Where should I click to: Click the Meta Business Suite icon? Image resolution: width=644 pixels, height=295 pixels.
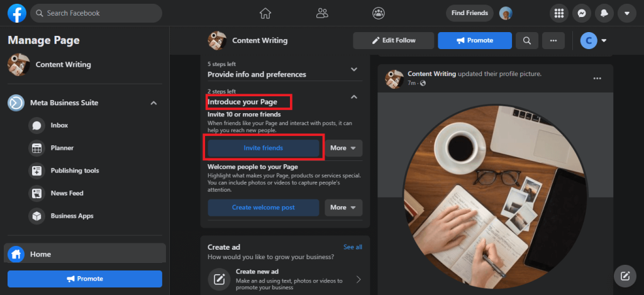point(16,103)
